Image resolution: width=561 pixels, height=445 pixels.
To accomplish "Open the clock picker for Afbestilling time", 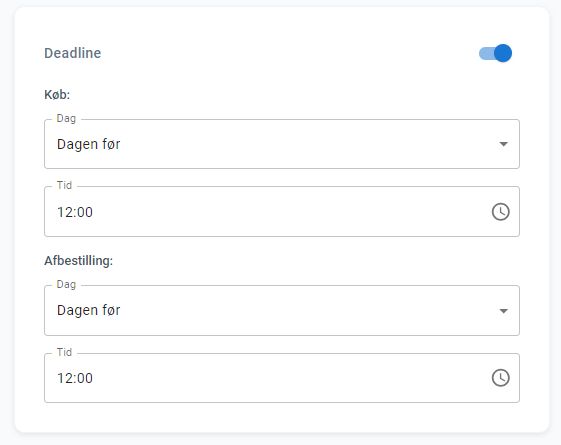I will (501, 378).
